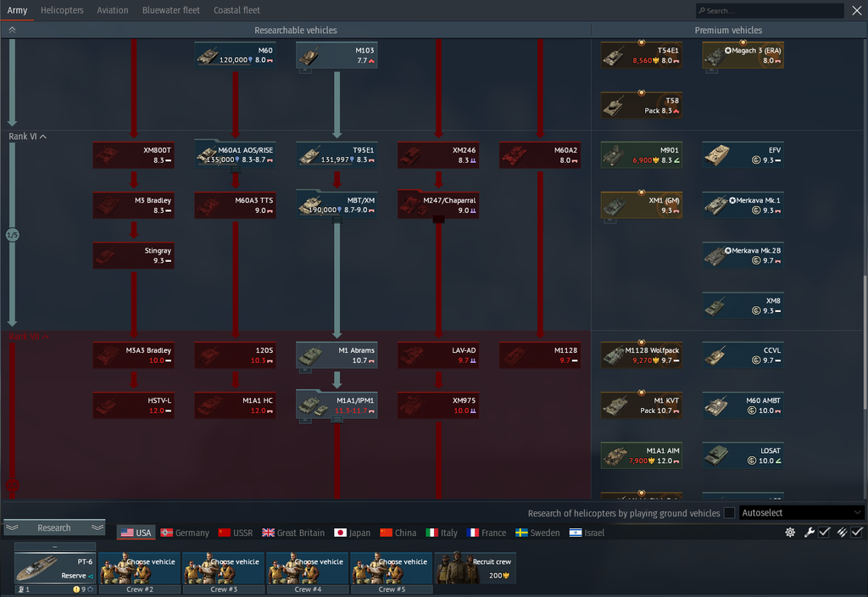
Task: Select the premium T54E1 card
Action: pyautogui.click(x=642, y=55)
